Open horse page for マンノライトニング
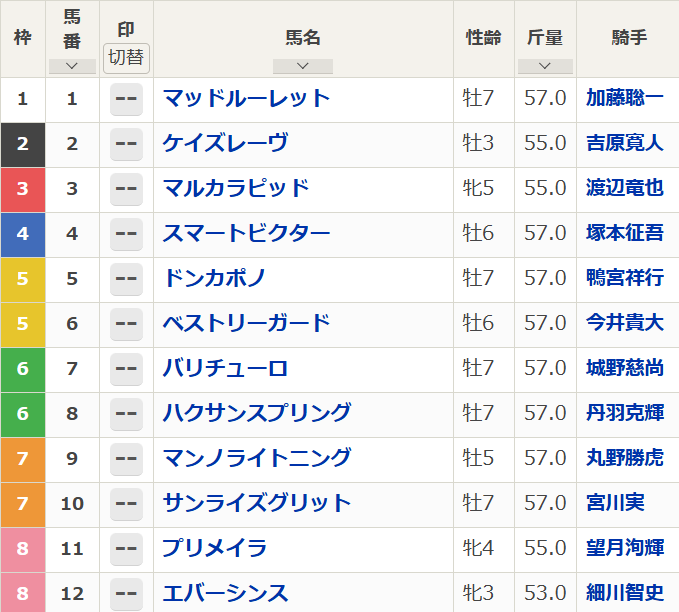 tap(257, 459)
